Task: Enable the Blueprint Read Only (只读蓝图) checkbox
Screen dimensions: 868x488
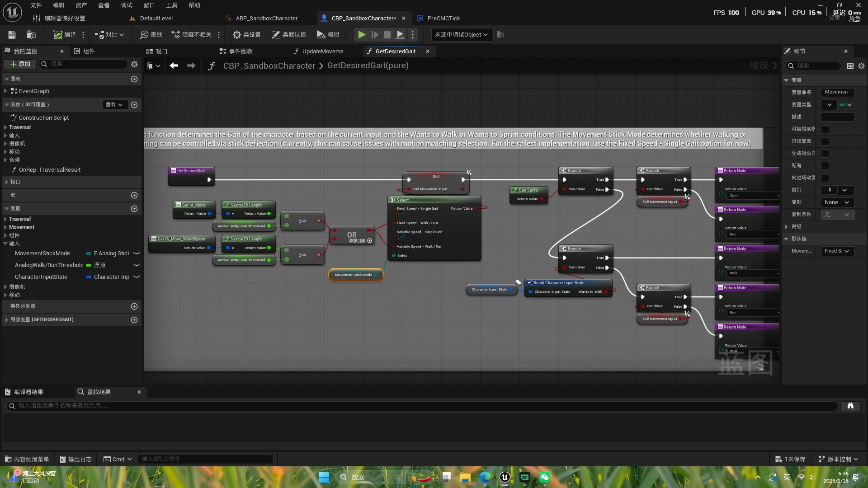Action: (825, 141)
